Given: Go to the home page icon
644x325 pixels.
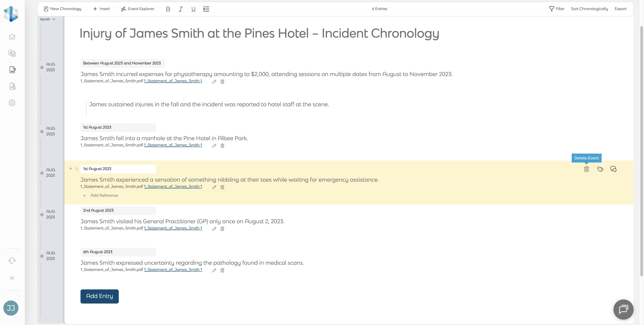Looking at the screenshot, I should (x=12, y=37).
